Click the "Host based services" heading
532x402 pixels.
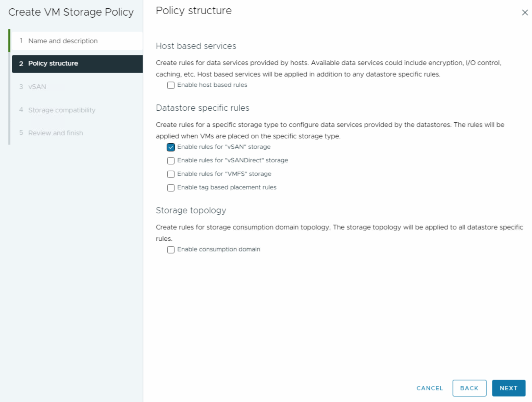(196, 46)
